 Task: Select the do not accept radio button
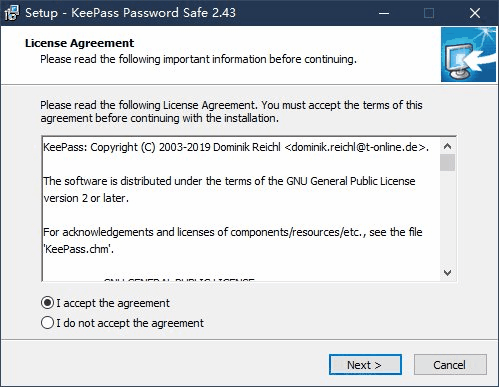(47, 323)
